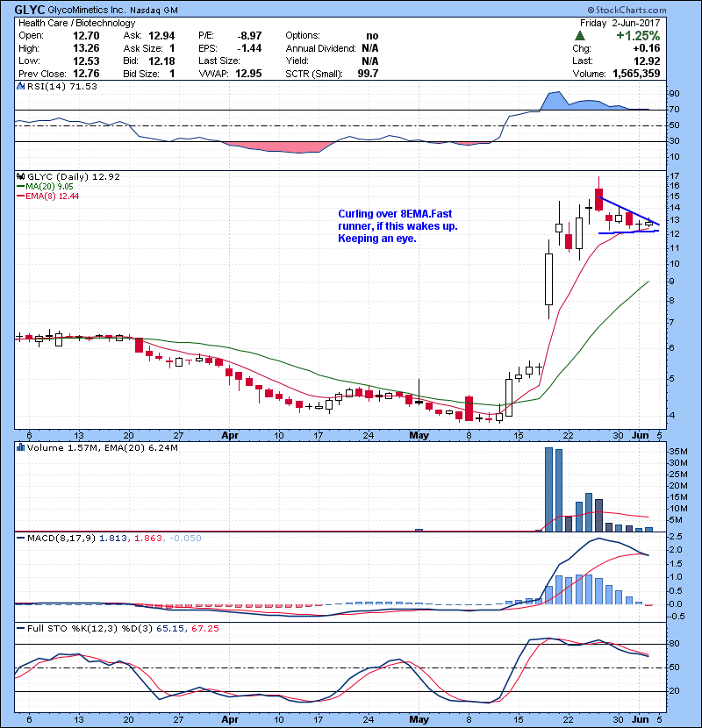Image resolution: width=702 pixels, height=728 pixels.
Task: Click the Nasdaq GM exchange label
Action: click(154, 11)
